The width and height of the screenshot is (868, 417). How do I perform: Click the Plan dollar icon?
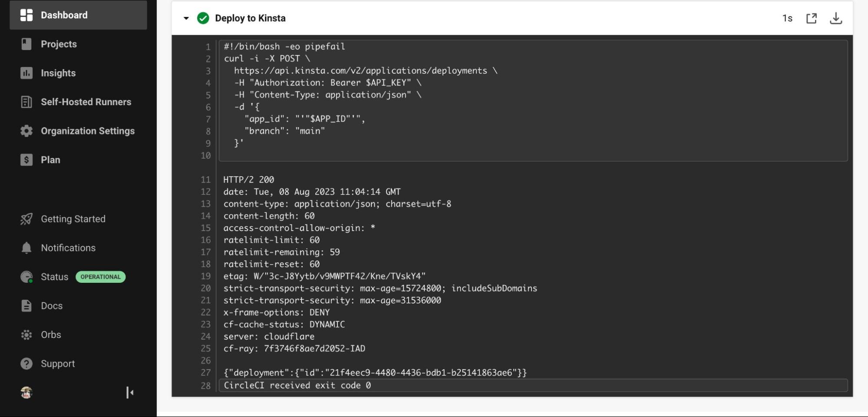tap(26, 160)
